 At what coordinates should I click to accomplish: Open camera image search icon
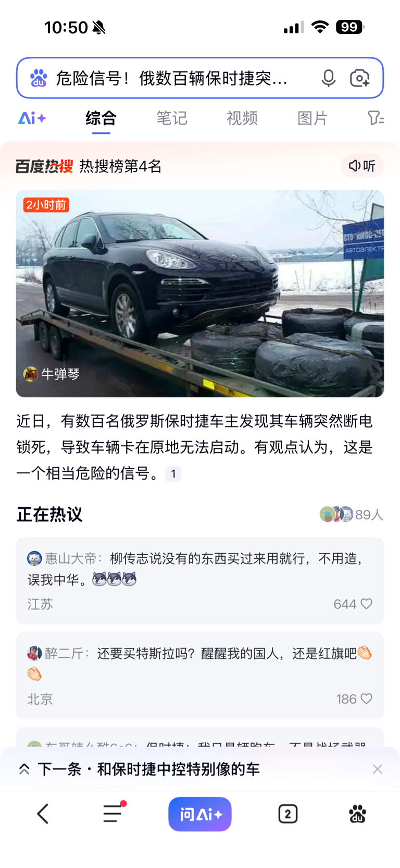pos(359,78)
